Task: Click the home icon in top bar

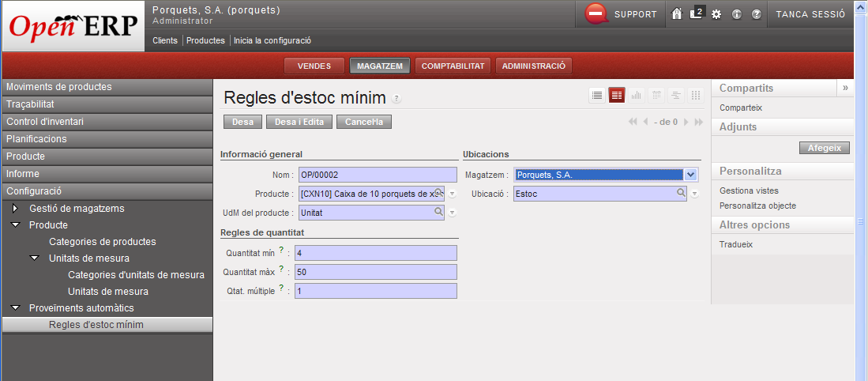Action: point(676,14)
